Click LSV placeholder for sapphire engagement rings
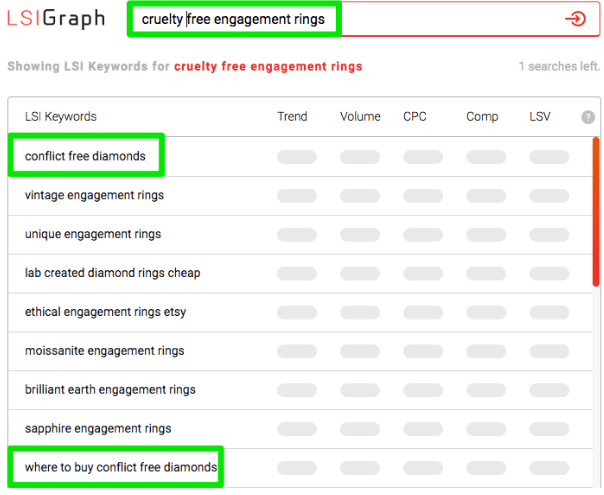 [x=549, y=429]
